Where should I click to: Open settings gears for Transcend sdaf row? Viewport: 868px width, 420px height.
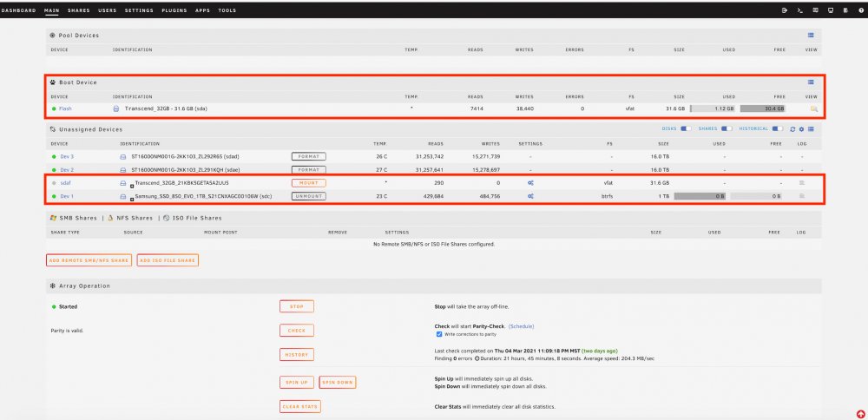click(x=530, y=182)
